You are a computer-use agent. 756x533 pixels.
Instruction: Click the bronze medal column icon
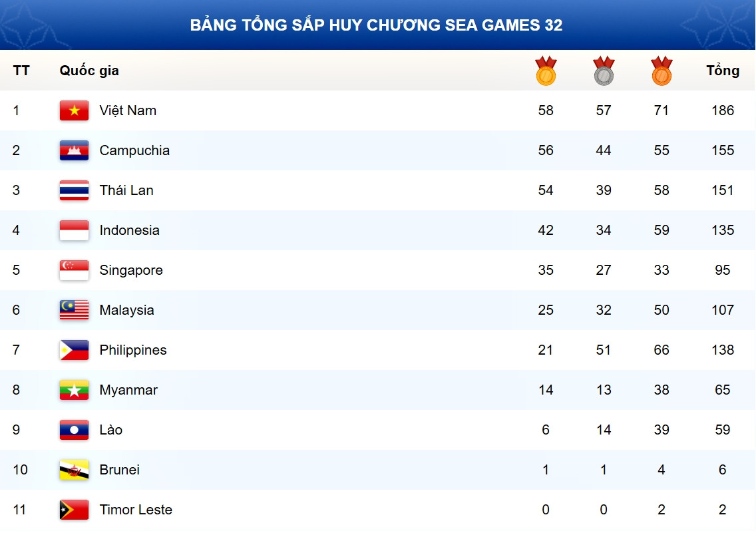click(661, 71)
